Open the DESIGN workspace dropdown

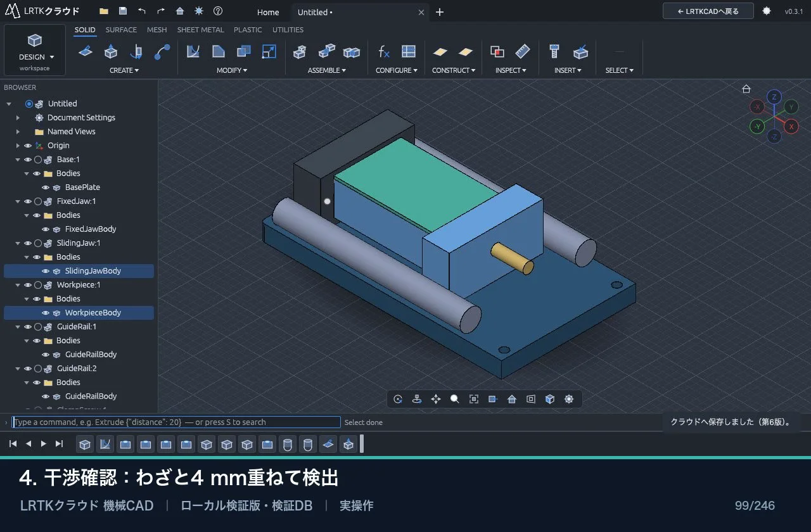(35, 50)
